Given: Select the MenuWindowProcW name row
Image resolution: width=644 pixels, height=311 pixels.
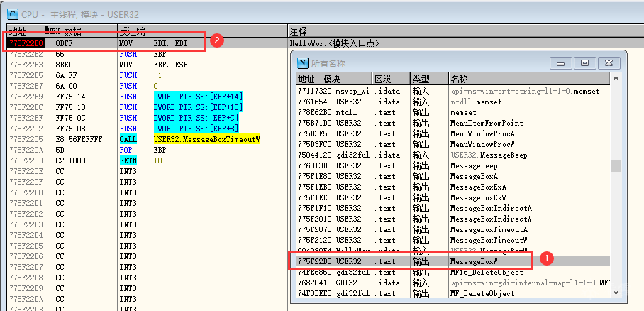Looking at the screenshot, I should (453, 145).
